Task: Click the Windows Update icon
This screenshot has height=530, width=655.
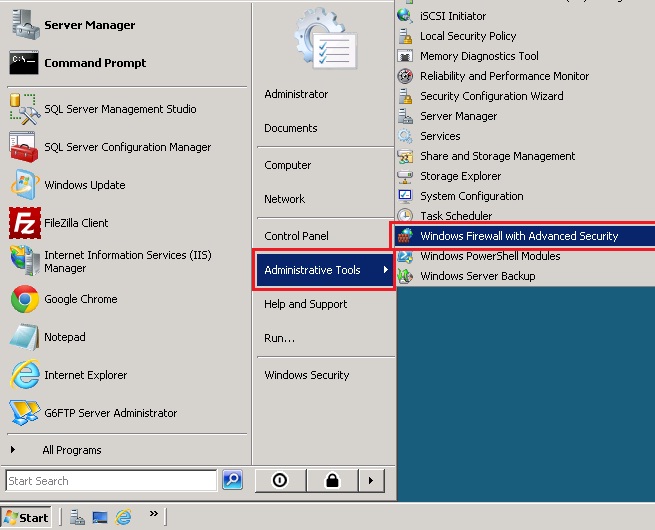Action: (25, 185)
